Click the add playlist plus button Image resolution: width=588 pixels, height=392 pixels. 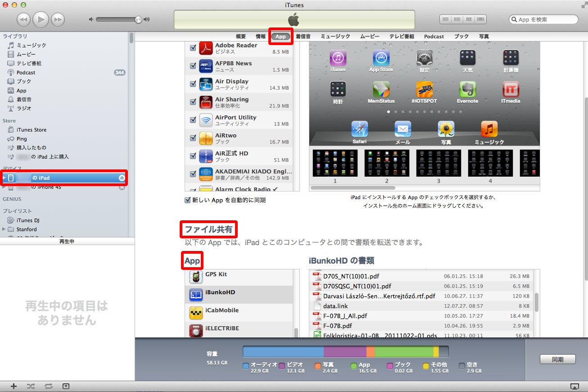click(x=14, y=386)
